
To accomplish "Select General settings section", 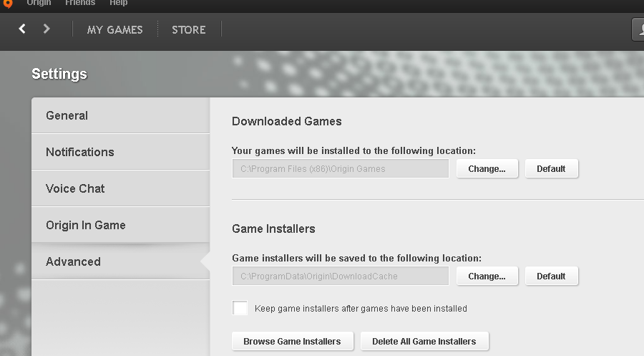I will (121, 115).
